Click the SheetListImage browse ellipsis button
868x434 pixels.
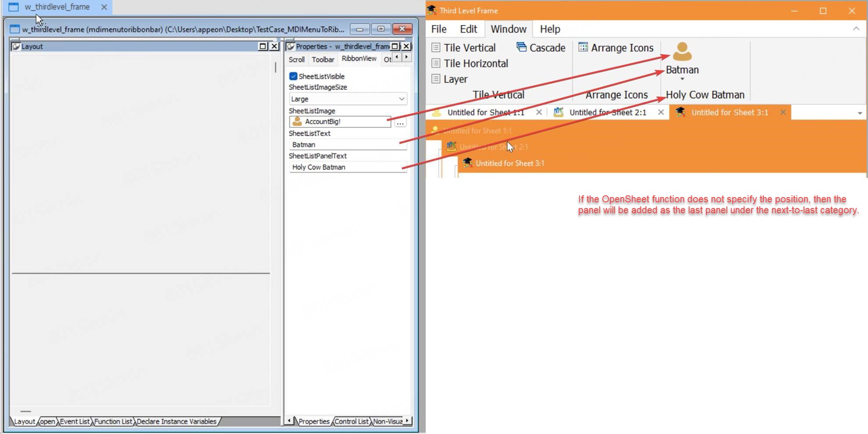[400, 122]
